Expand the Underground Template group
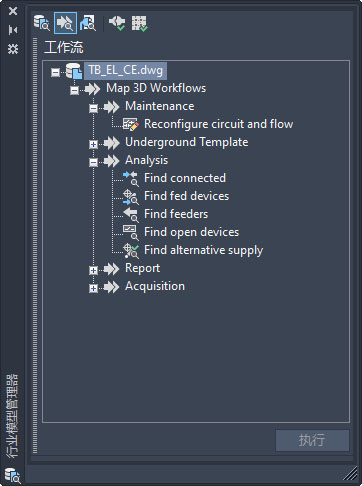 (94, 144)
